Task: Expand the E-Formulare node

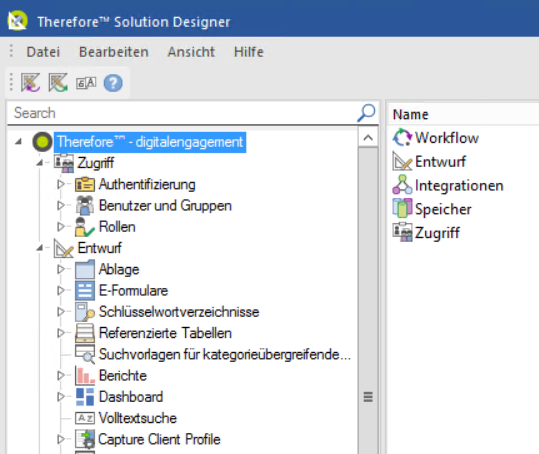Action: (61, 291)
